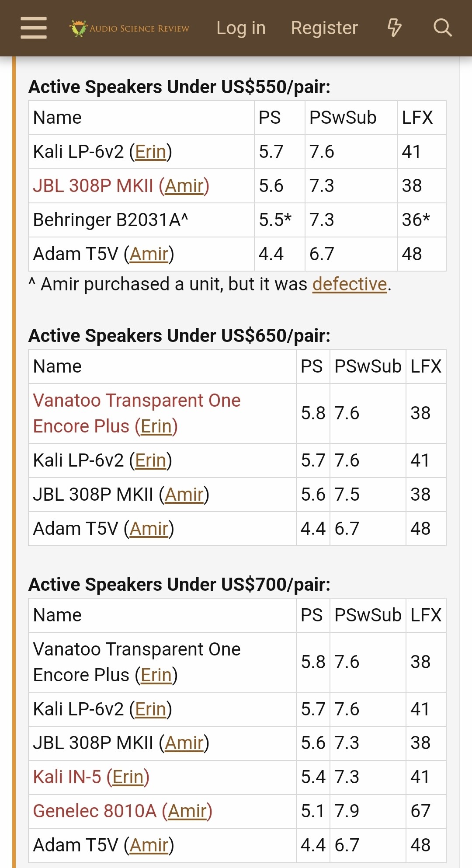Open the What's New lightning icon

point(394,28)
